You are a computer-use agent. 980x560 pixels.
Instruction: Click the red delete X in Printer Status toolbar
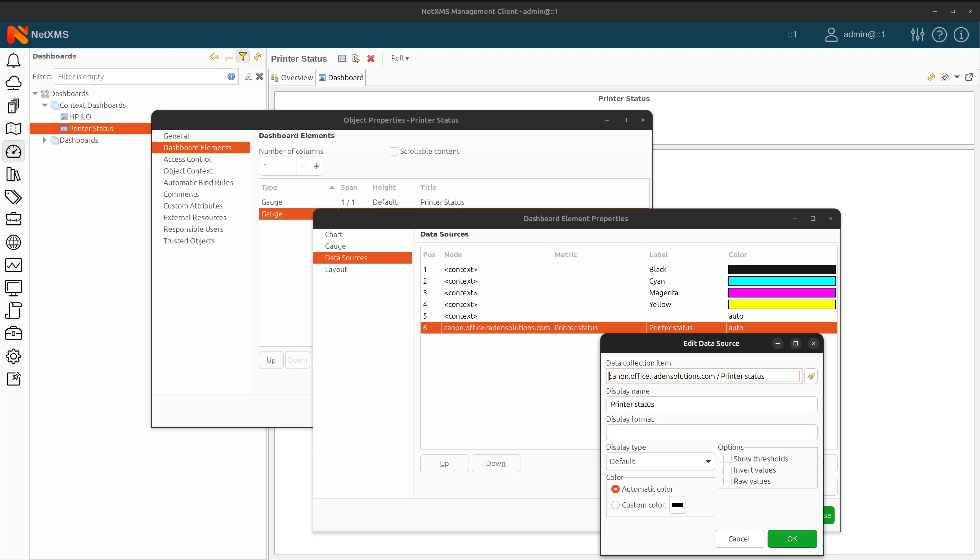pyautogui.click(x=371, y=59)
